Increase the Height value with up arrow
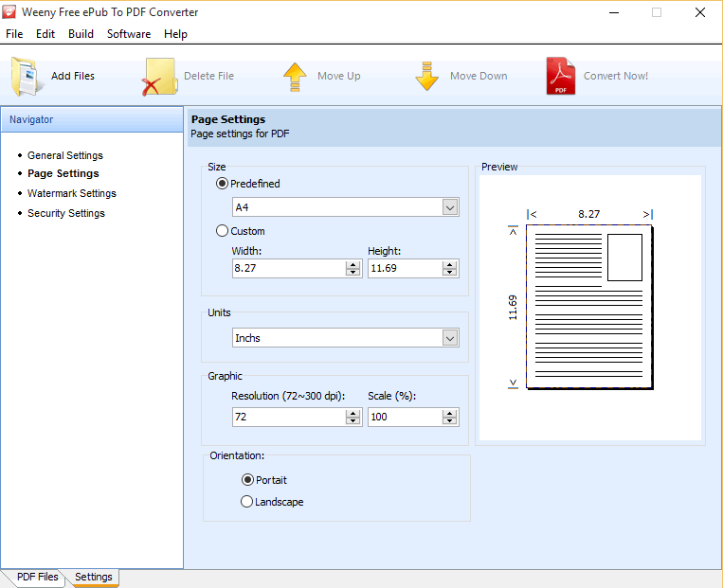The width and height of the screenshot is (723, 588). coord(449,264)
